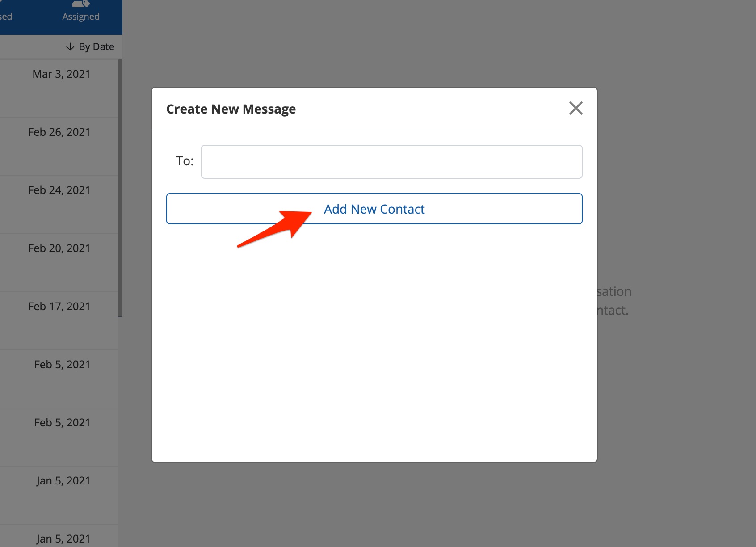Open the Mar 3, 2021 conversation
This screenshot has height=547, width=756.
pos(61,74)
